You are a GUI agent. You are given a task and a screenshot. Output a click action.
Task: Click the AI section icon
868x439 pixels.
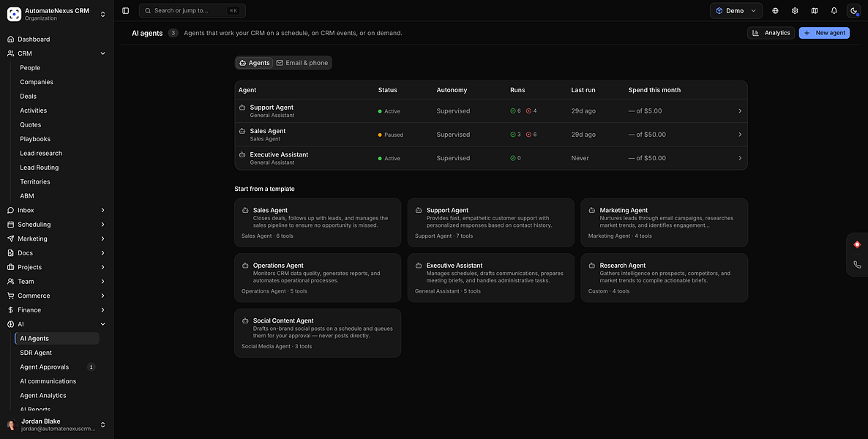tap(10, 324)
